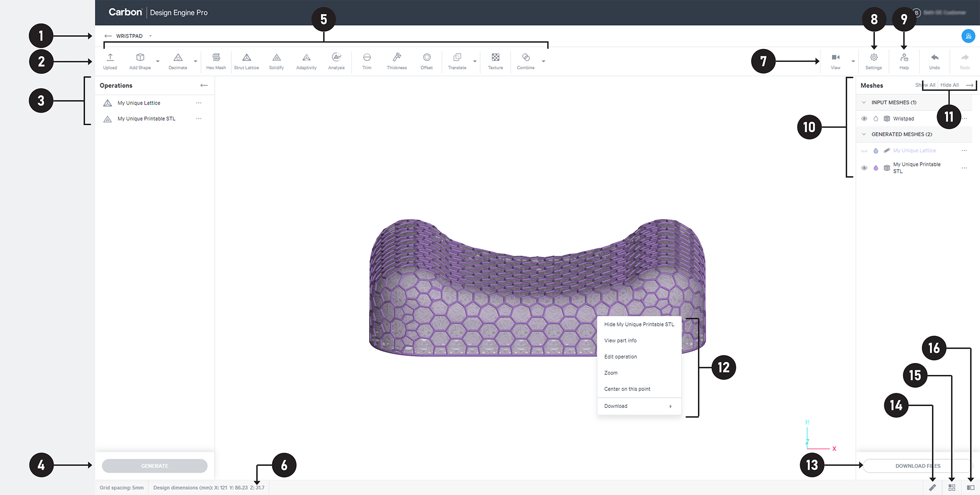The image size is (980, 495).
Task: Select the Translate tool
Action: [x=457, y=61]
